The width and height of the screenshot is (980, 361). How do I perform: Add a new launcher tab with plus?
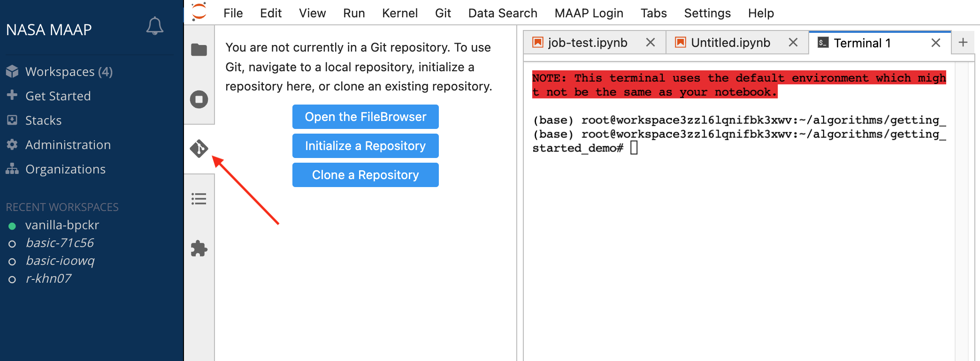pos(963,43)
